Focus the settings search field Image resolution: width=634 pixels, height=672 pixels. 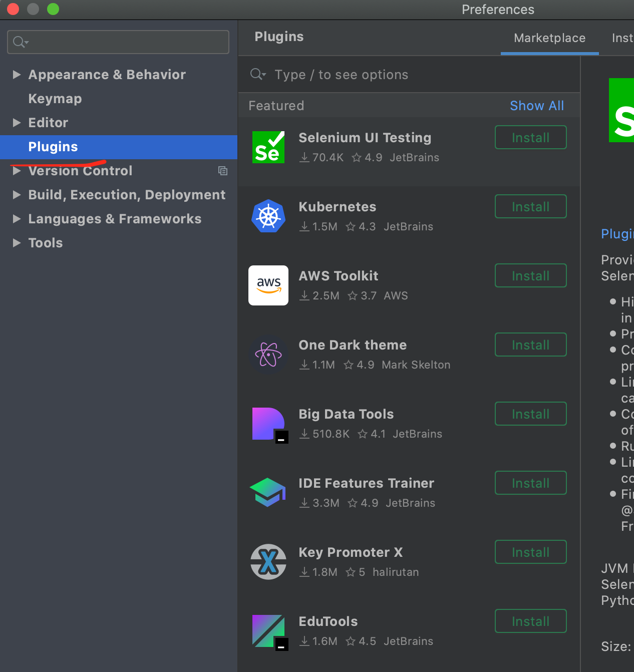[118, 42]
